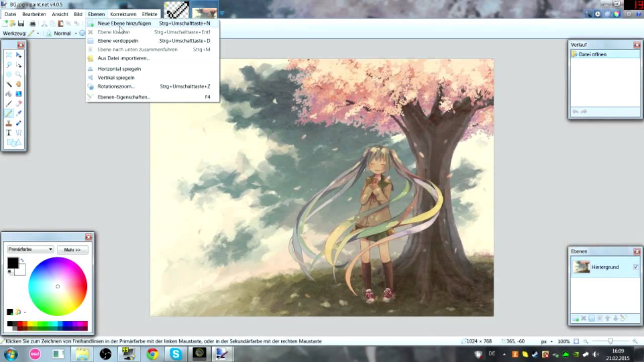Choose Aus Datei importieren menu entry
The width and height of the screenshot is (644, 362).
[152, 58]
